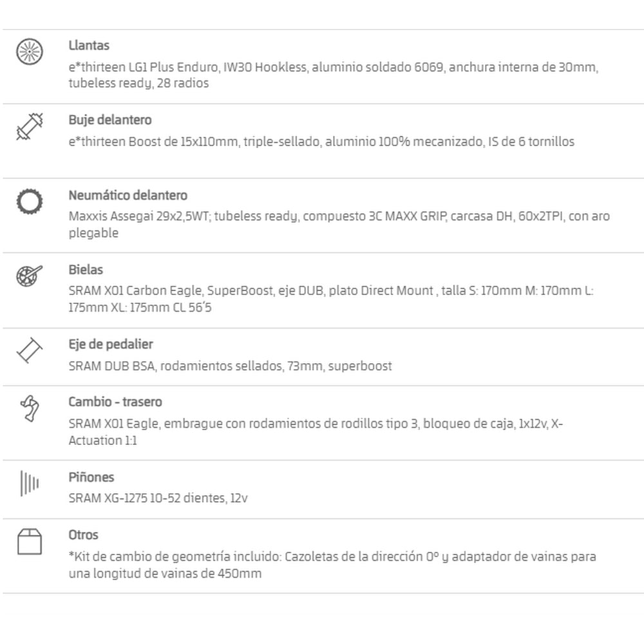The image size is (644, 644).
Task: Select the Piñones heading
Action: click(91, 477)
